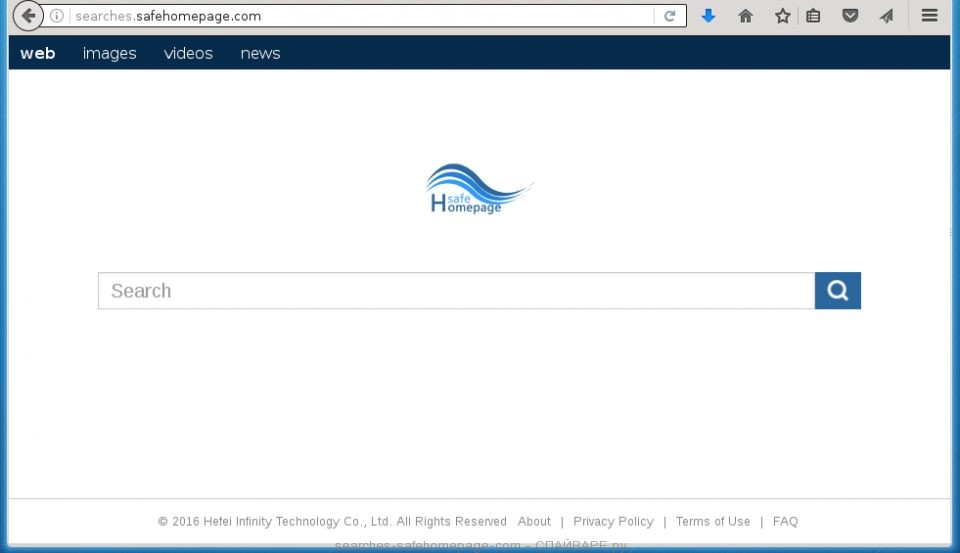960x553 pixels.
Task: Click the paper plane share icon
Action: point(886,16)
